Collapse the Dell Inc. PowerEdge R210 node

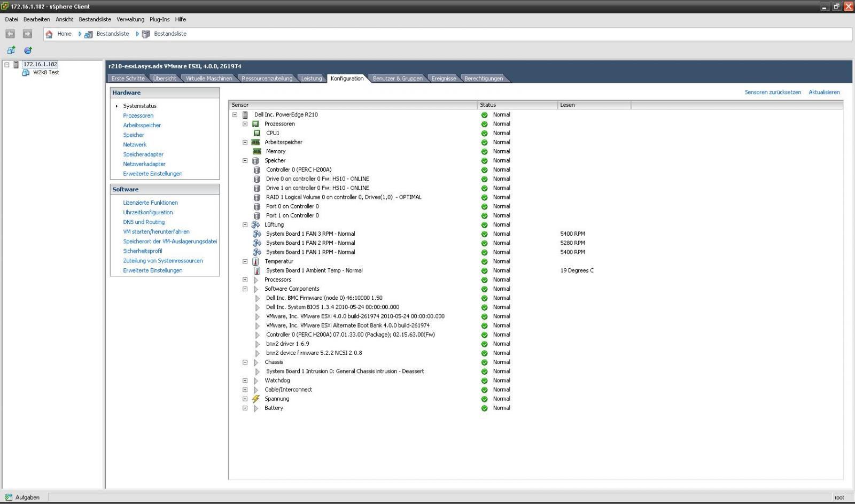point(235,115)
